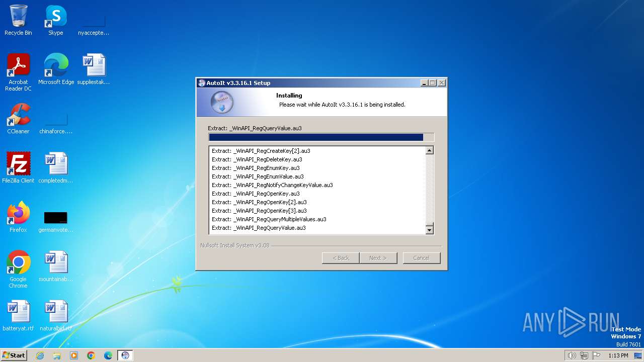This screenshot has width=644, height=362.
Task: Select AutoIt Setup taskbar button
Action: tap(125, 355)
